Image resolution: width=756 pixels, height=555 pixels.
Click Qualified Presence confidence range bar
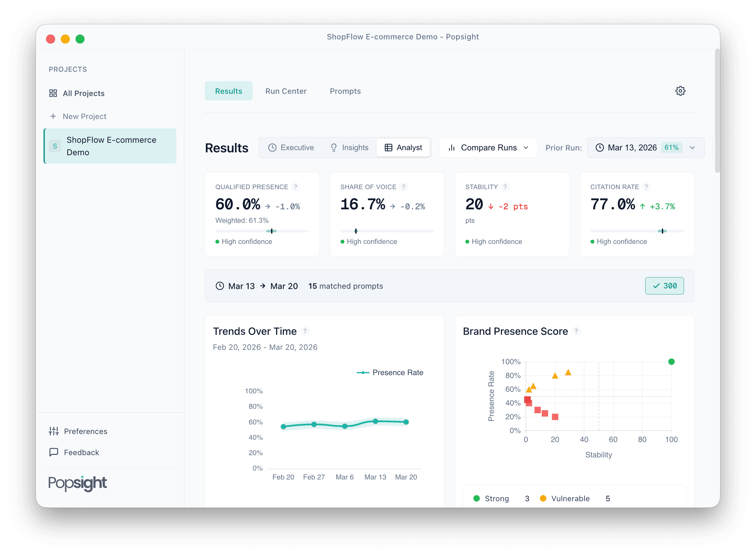tap(262, 231)
